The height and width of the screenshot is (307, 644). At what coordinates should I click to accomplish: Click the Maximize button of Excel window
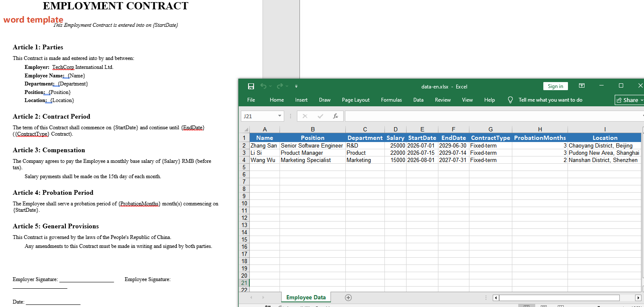(621, 86)
